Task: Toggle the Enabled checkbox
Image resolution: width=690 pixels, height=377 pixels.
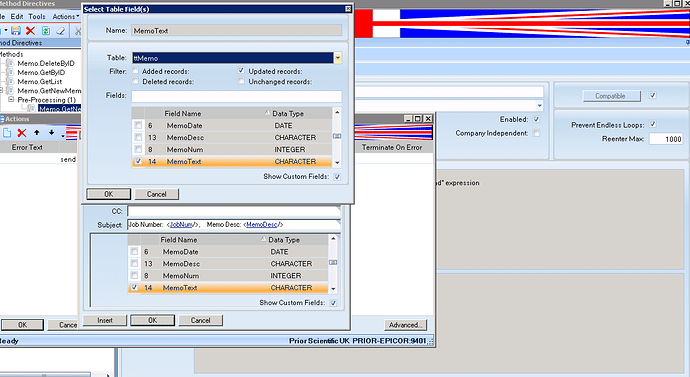Action: [536, 119]
